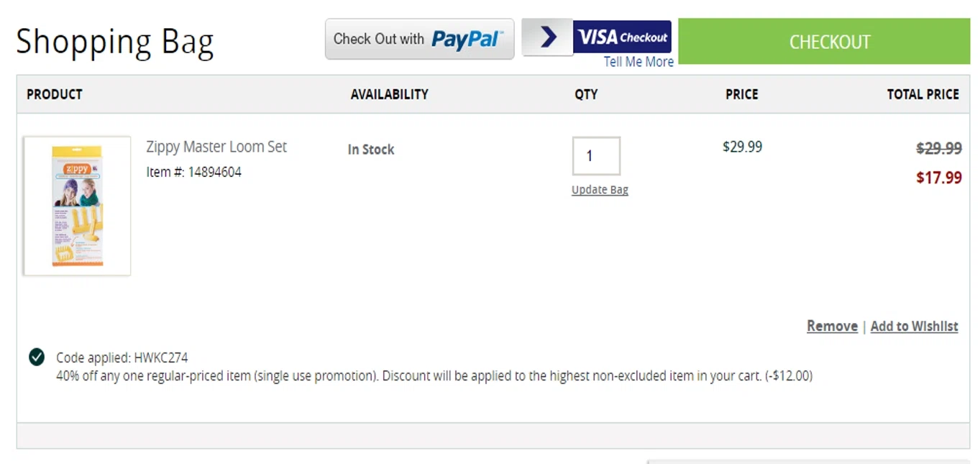Click the Update Bag link
The height and width of the screenshot is (464, 980).
600,190
